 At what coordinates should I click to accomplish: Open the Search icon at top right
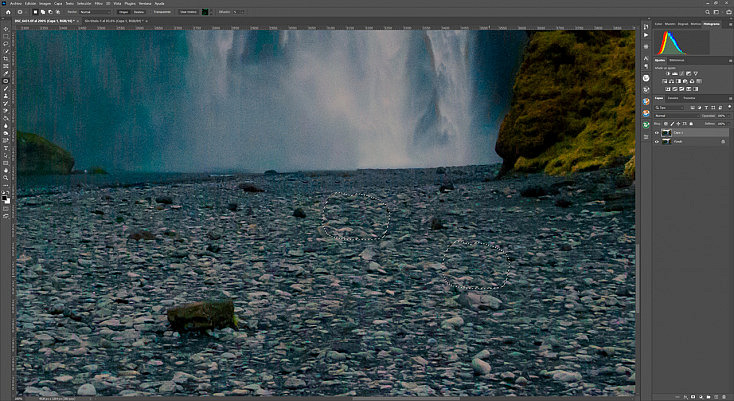[708, 12]
